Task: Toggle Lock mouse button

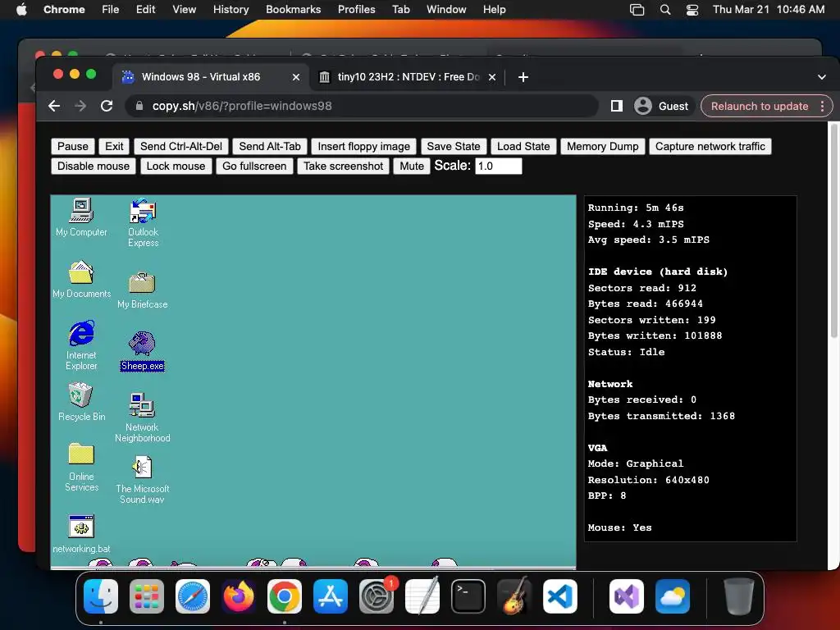Action: (x=176, y=166)
